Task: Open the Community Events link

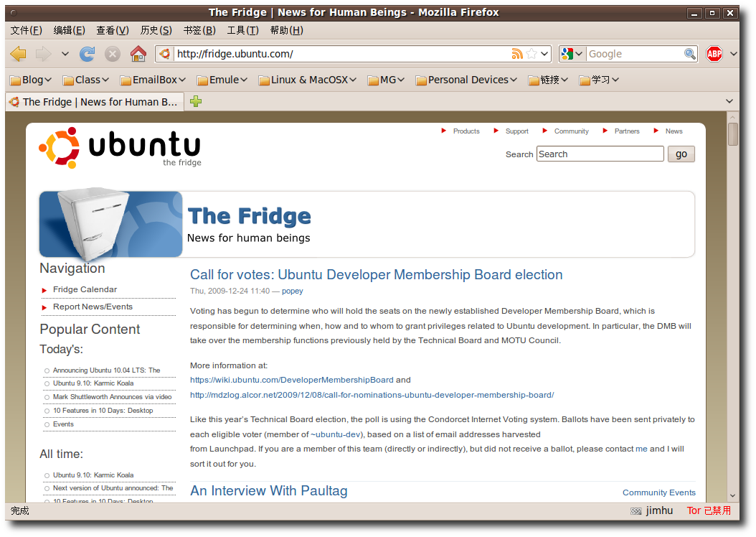Action: (x=658, y=492)
